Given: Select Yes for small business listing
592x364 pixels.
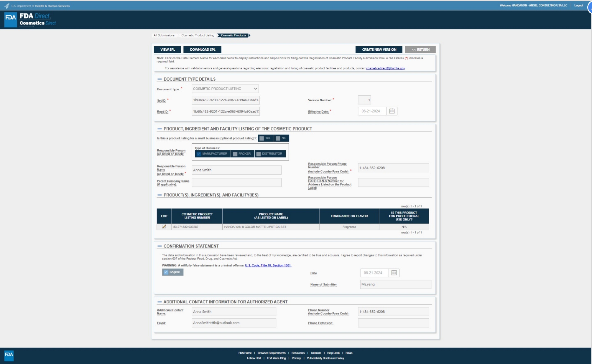Looking at the screenshot, I should pyautogui.click(x=262, y=138).
